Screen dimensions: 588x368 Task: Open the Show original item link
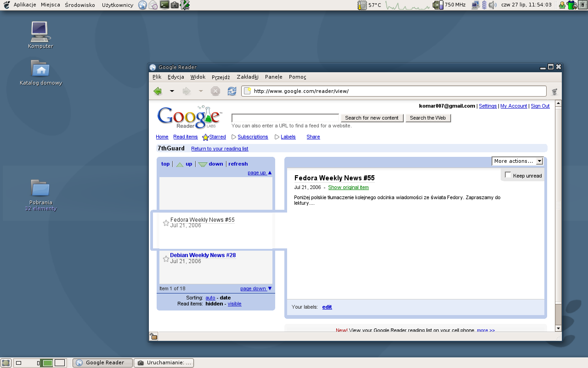pyautogui.click(x=348, y=187)
